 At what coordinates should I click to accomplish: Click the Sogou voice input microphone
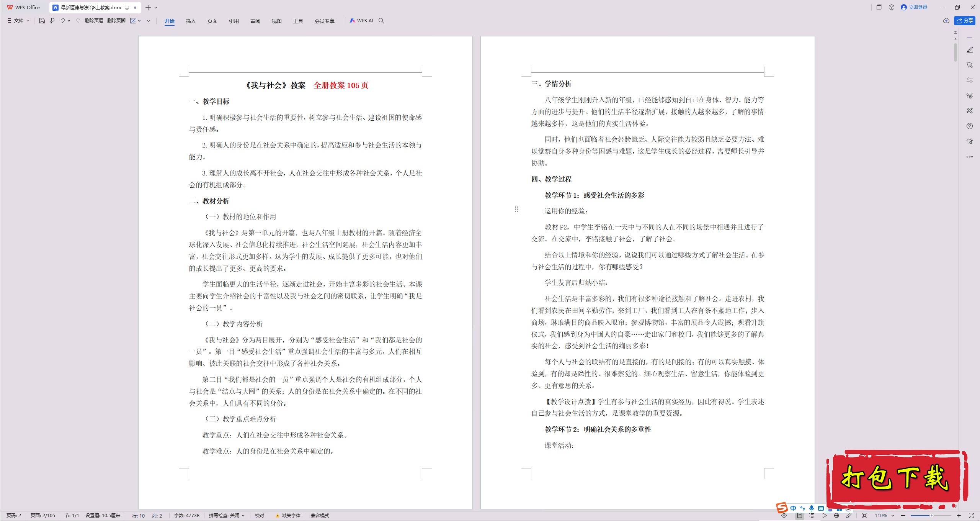click(811, 508)
